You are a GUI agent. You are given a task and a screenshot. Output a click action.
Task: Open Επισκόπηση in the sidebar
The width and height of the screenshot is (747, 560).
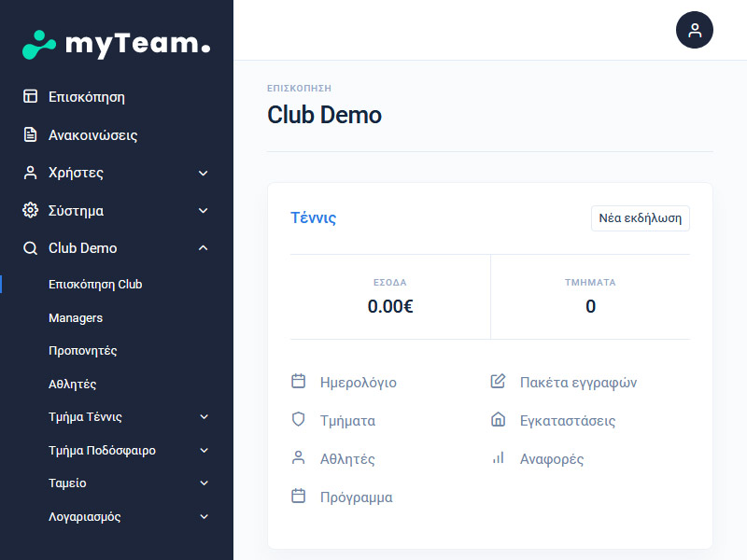[x=86, y=96]
